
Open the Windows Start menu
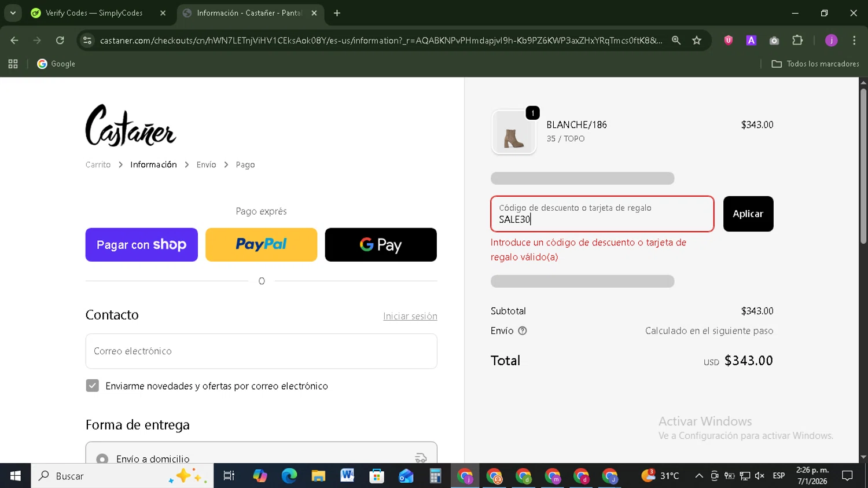[x=16, y=476]
